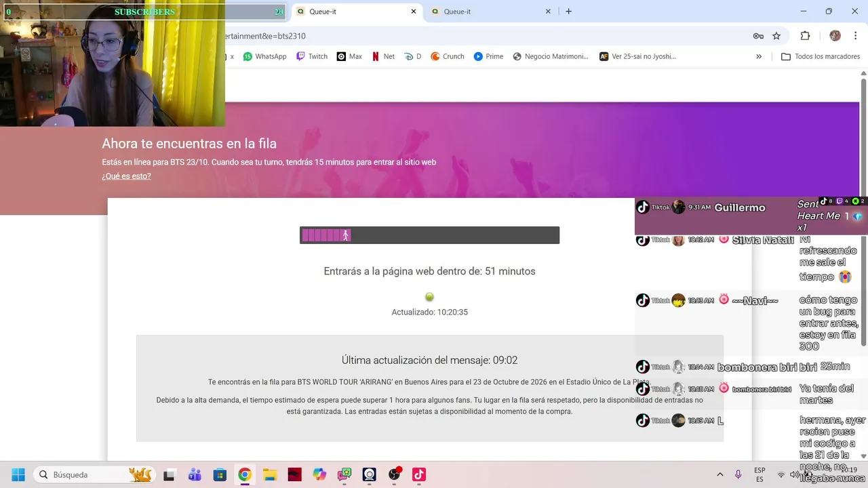Open the Windows Start menu
The height and width of the screenshot is (488, 868).
(x=18, y=474)
